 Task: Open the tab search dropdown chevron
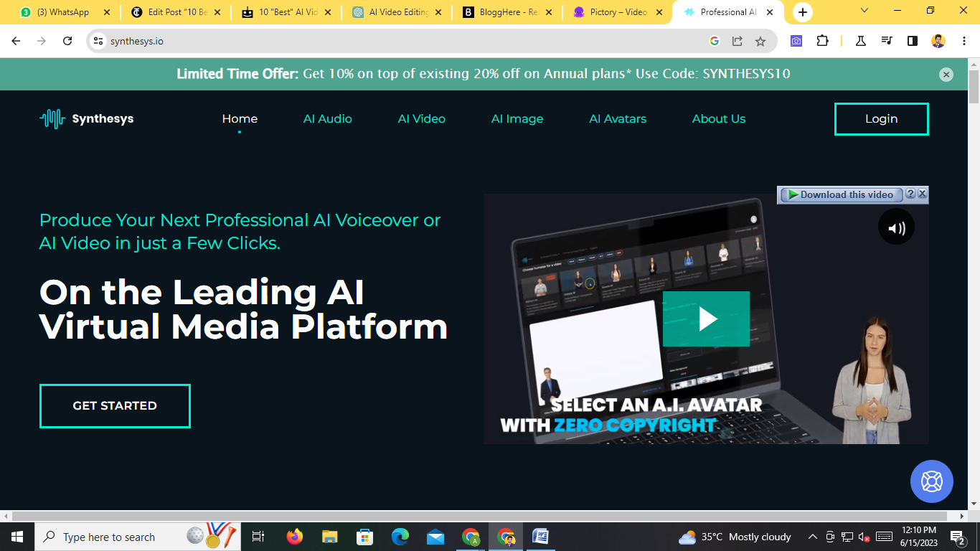pos(864,10)
